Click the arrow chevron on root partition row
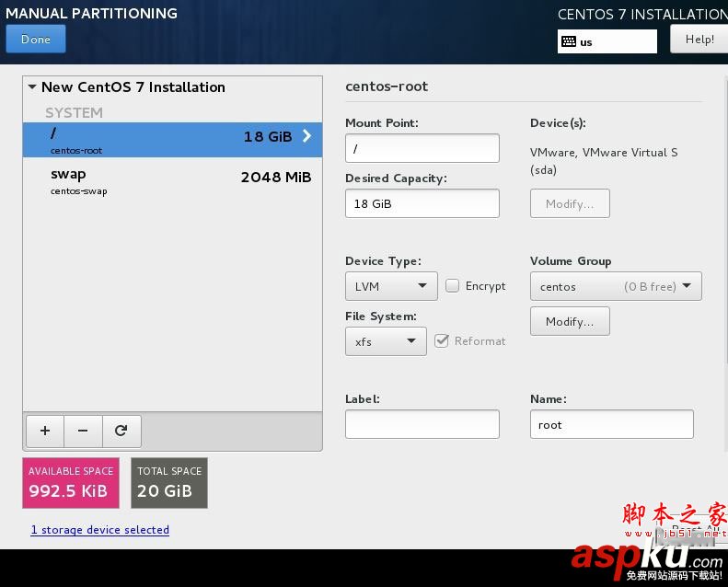Image resolution: width=728 pixels, height=587 pixels. 306,136
